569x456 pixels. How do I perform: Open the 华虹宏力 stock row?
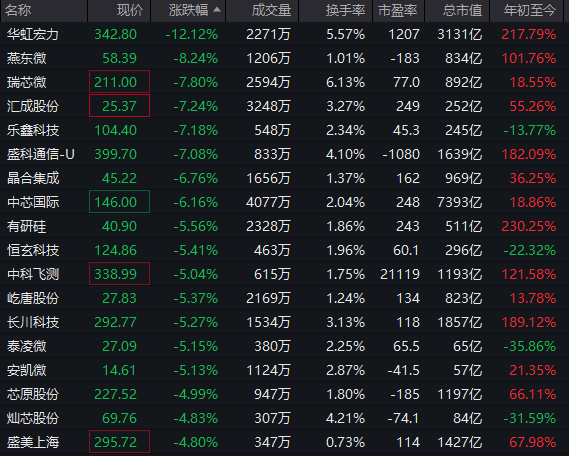point(284,34)
